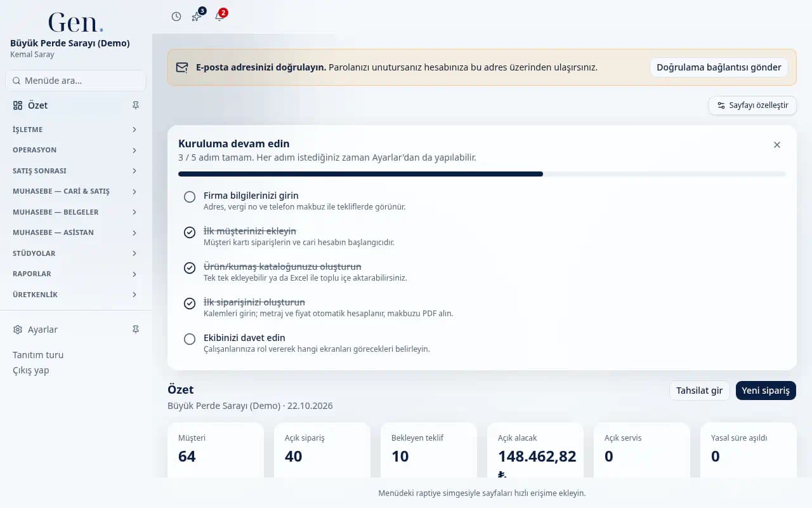Toggle the İlk siparişinizi oluşturun check circle
This screenshot has height=508, width=812.
190,304
